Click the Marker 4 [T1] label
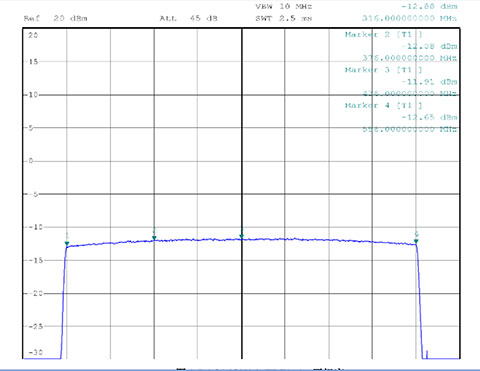 [384, 106]
